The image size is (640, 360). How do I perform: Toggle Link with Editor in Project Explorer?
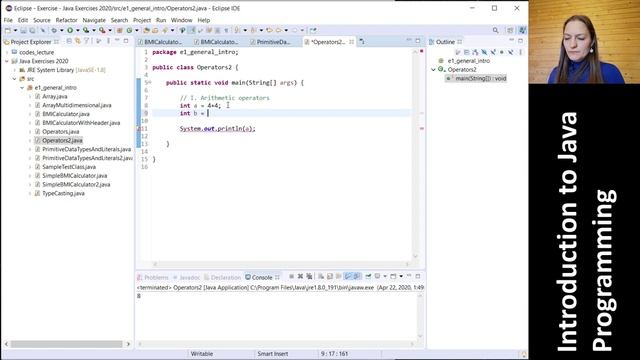78,41
